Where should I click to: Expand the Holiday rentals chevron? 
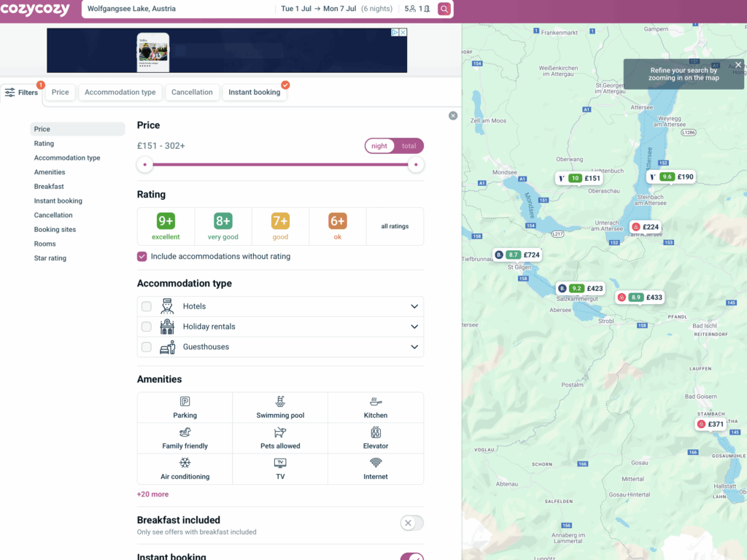[x=414, y=327]
